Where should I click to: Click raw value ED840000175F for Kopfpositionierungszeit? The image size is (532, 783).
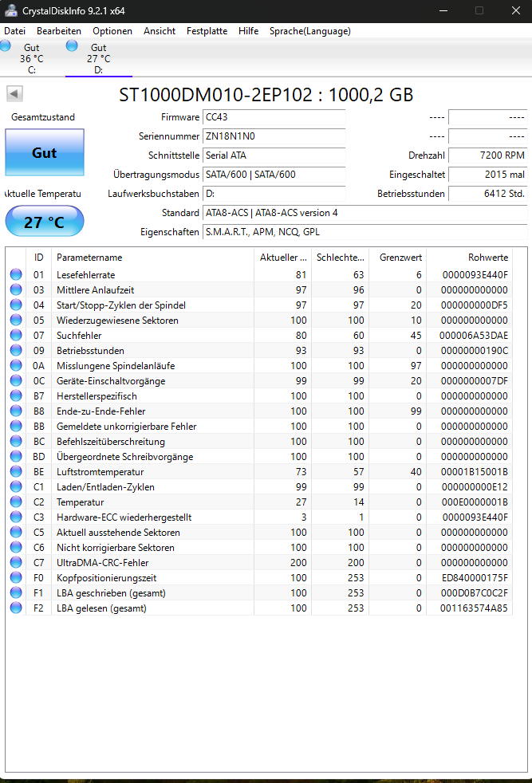pyautogui.click(x=475, y=578)
